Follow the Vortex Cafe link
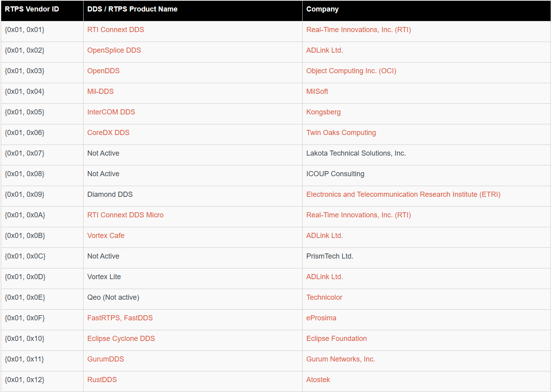This screenshot has width=551, height=392. pos(105,236)
